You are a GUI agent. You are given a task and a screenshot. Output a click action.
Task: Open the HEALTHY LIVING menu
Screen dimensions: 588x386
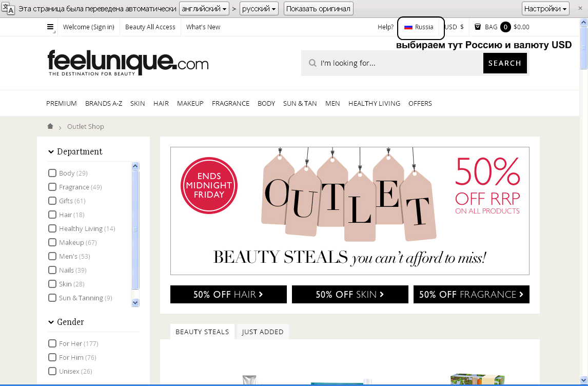pos(374,103)
